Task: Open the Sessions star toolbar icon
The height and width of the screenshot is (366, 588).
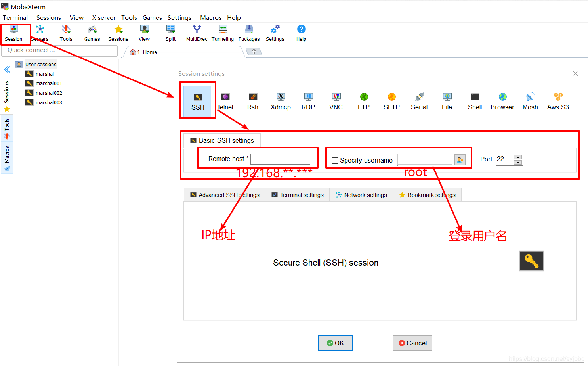Action: coord(118,34)
